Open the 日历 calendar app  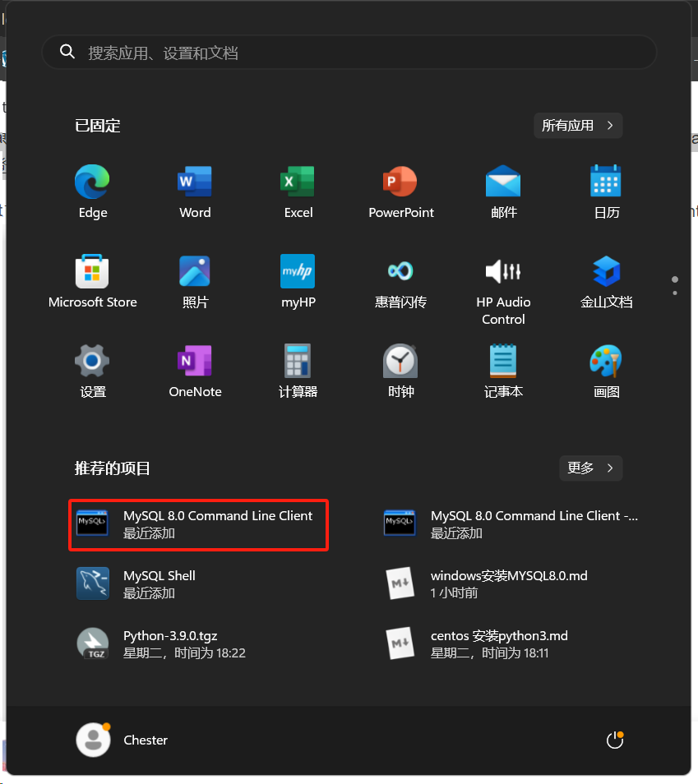pos(607,191)
